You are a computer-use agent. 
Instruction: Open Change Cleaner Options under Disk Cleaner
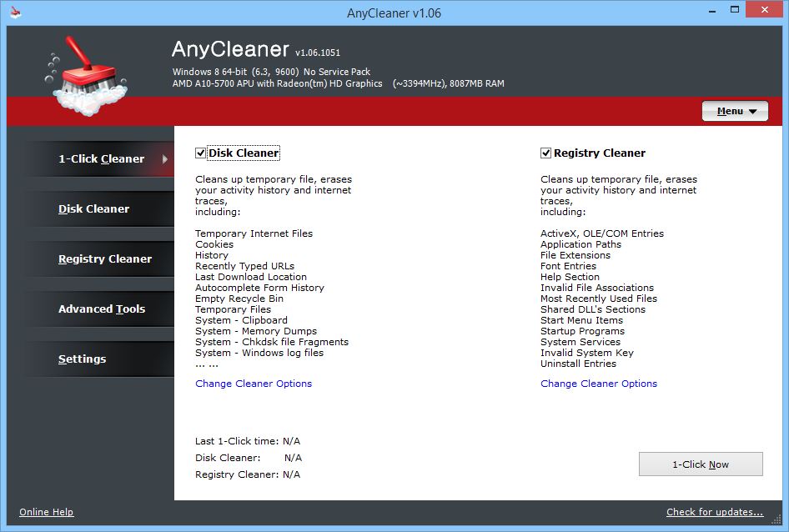pyautogui.click(x=254, y=384)
